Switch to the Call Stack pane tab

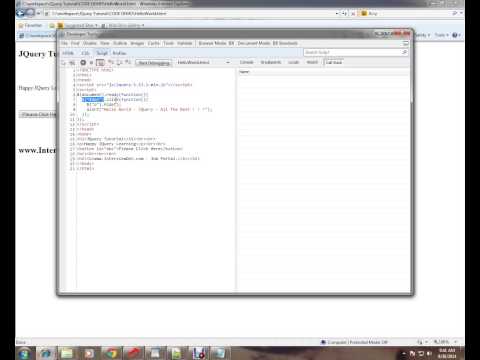[334, 62]
